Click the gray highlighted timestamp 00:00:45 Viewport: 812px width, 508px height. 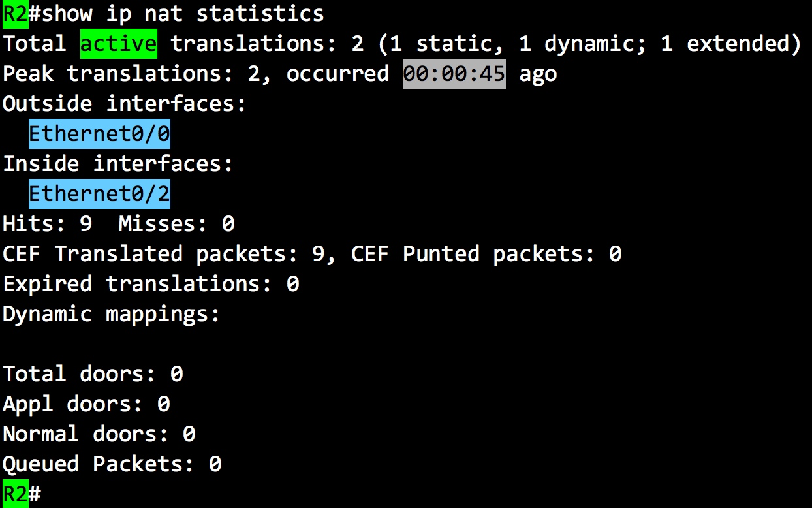pyautogui.click(x=454, y=73)
